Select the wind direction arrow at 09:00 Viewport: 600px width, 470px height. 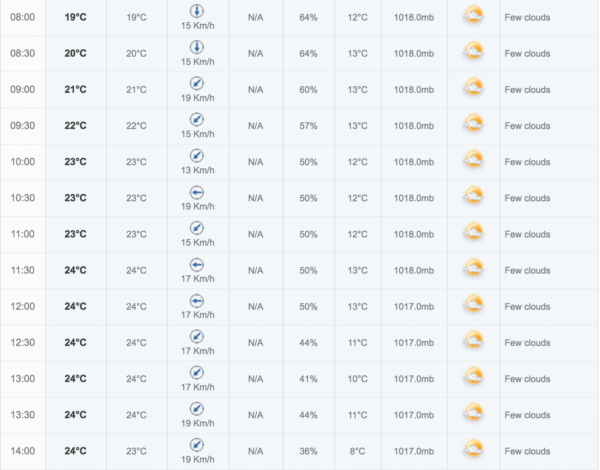pyautogui.click(x=197, y=83)
